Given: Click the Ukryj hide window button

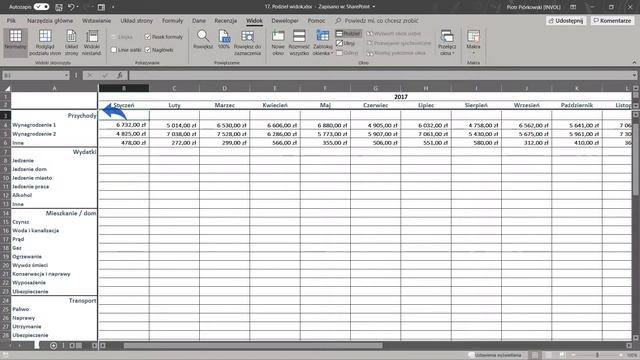Looking at the screenshot, I should (x=345, y=43).
